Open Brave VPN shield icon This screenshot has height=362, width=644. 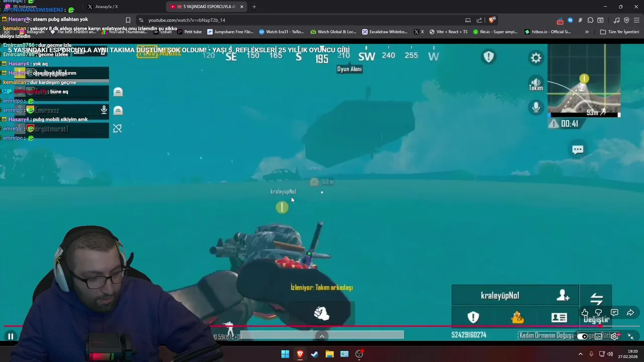tap(626, 20)
